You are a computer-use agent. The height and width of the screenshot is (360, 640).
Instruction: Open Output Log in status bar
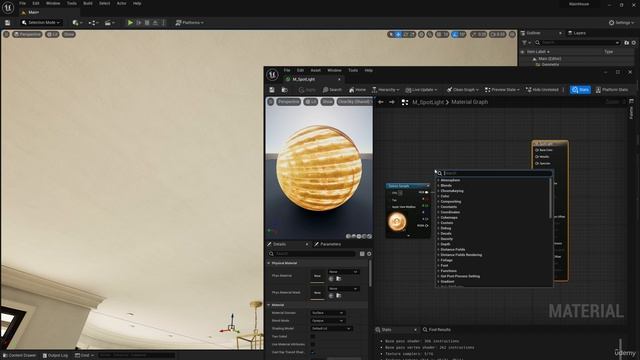click(55, 356)
